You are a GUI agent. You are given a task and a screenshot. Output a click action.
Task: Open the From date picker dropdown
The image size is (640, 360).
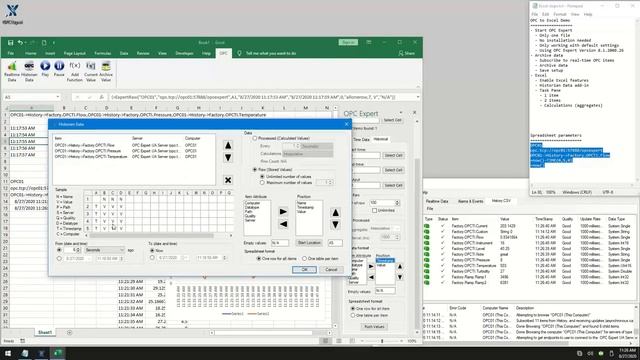click(x=89, y=258)
